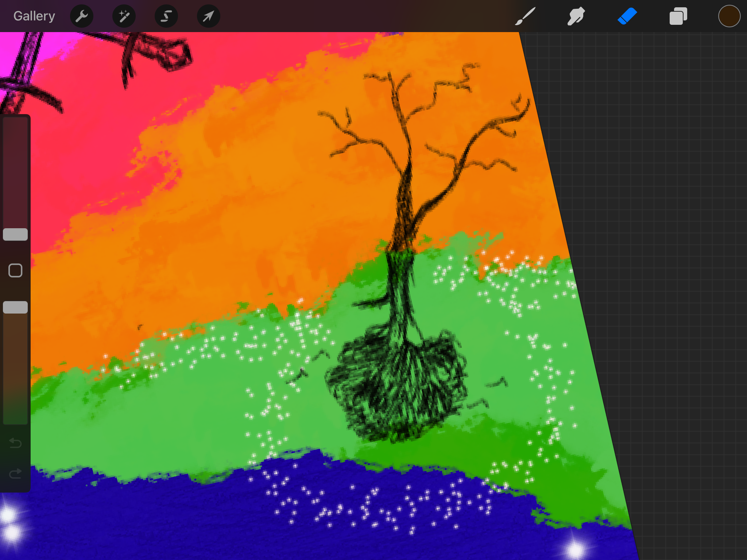The image size is (747, 560).
Task: Tap the brush size slider handle
Action: 15,234
